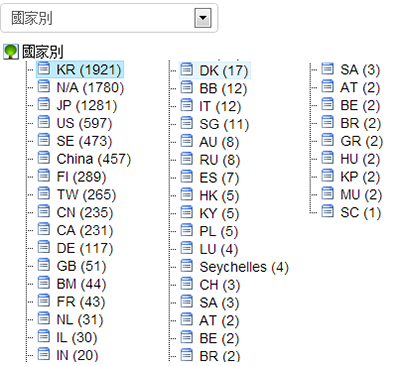This screenshot has height=366, width=400.
Task: Select the US (597) entry
Action: click(84, 123)
